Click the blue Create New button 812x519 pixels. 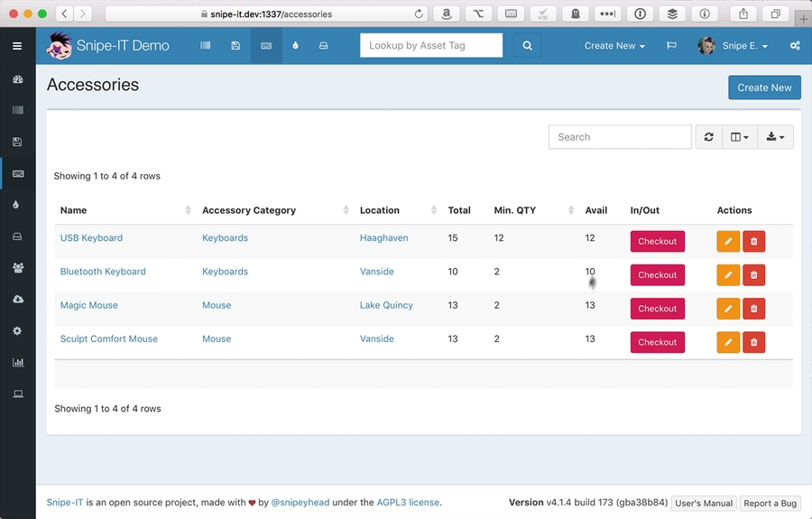[x=764, y=88]
